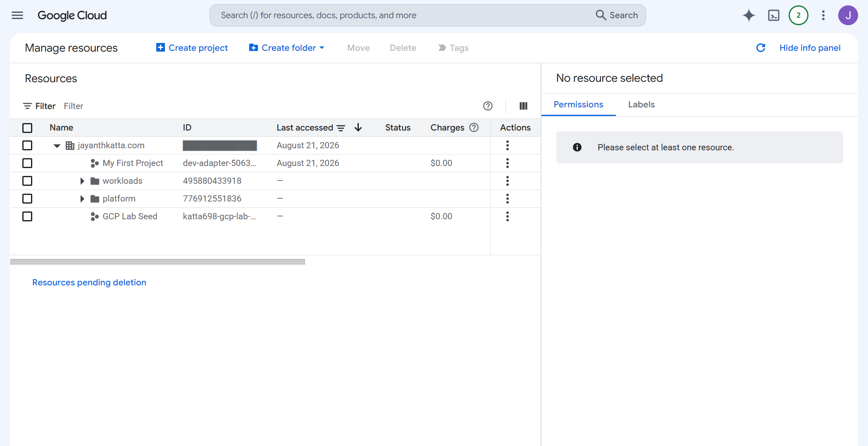Open the Gemini AI assistant sparkle icon
The height and width of the screenshot is (446, 868).
(x=749, y=15)
